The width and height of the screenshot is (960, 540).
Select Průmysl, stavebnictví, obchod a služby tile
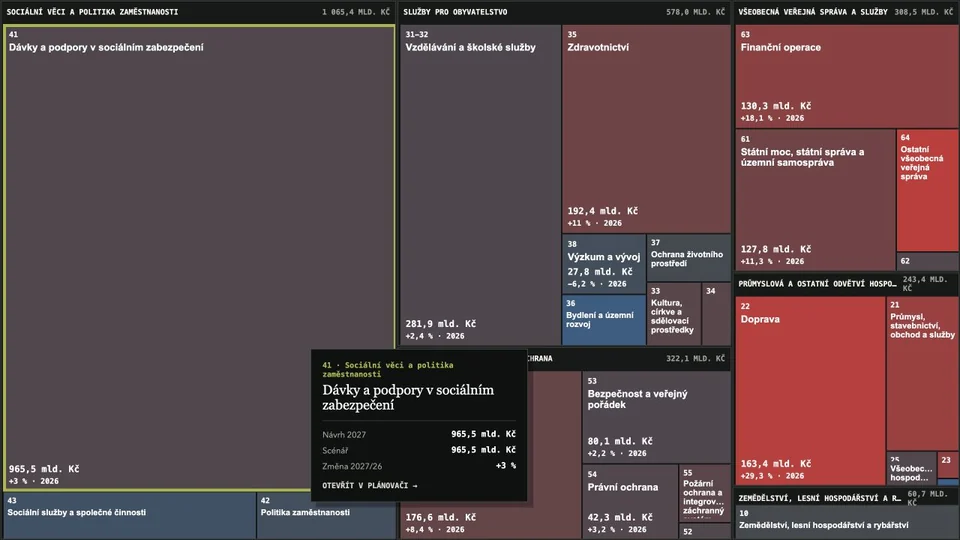point(922,373)
